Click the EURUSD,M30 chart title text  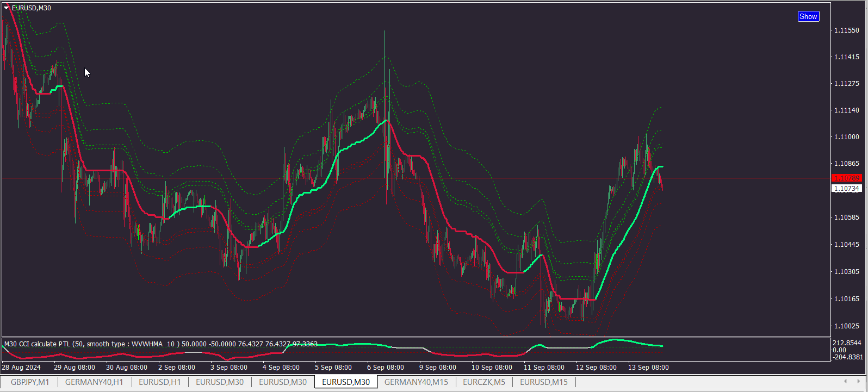point(32,8)
